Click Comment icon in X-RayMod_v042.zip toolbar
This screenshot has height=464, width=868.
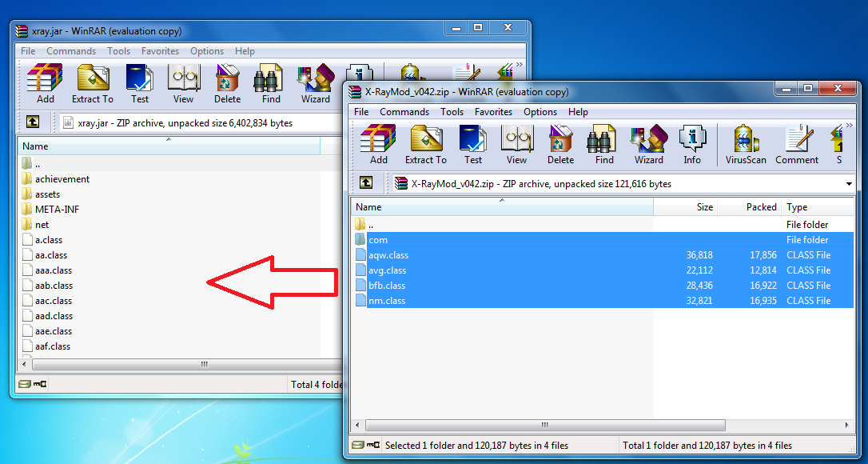click(x=797, y=144)
